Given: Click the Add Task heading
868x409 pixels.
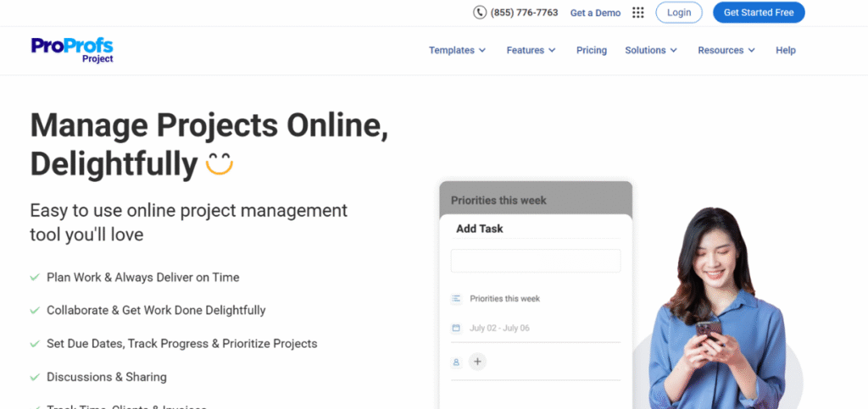Looking at the screenshot, I should tap(480, 229).
